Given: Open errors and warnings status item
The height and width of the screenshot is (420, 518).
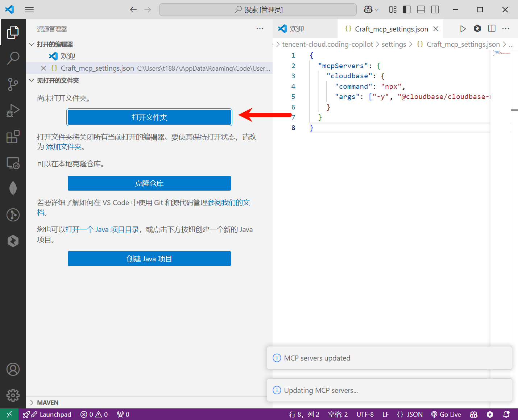Looking at the screenshot, I should (94, 414).
